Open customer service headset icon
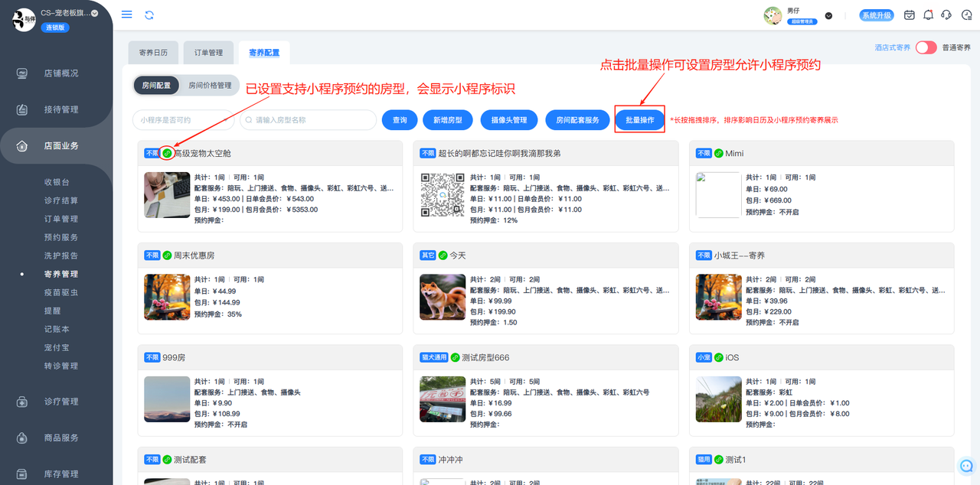The height and width of the screenshot is (485, 980). point(946,15)
